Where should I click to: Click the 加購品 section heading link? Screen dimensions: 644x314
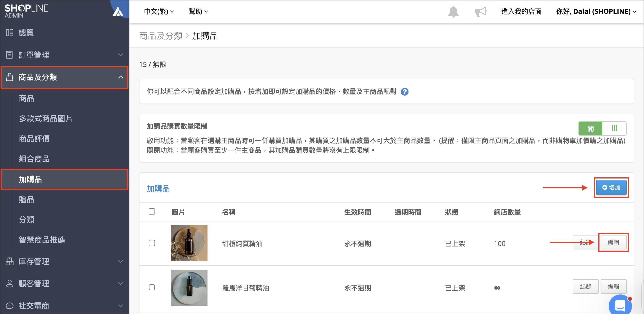click(158, 189)
